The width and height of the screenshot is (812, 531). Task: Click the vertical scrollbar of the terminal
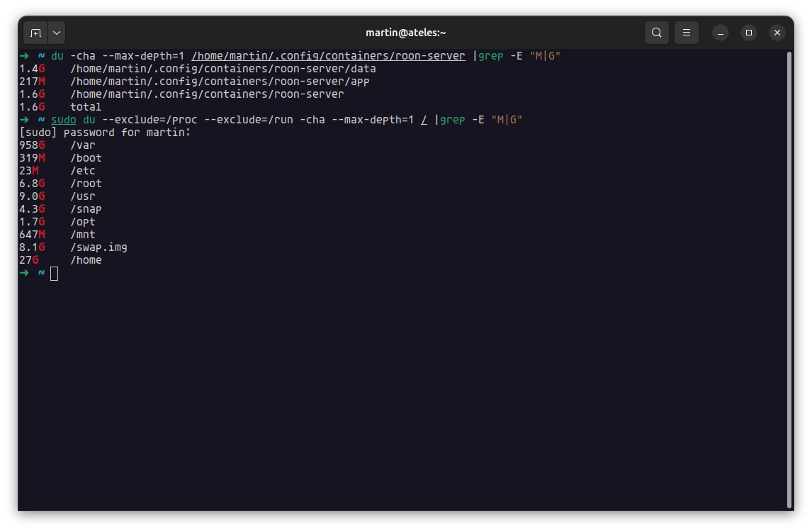(x=789, y=276)
